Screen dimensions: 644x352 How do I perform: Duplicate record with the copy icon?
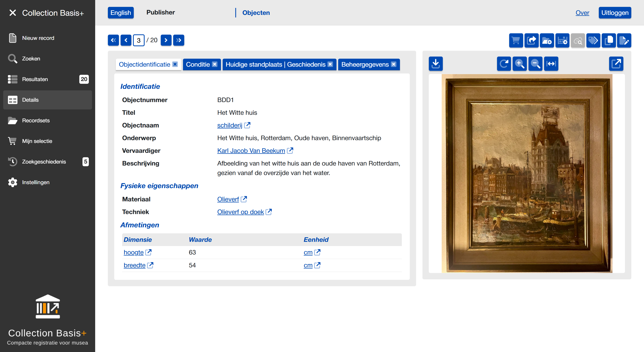click(x=609, y=40)
